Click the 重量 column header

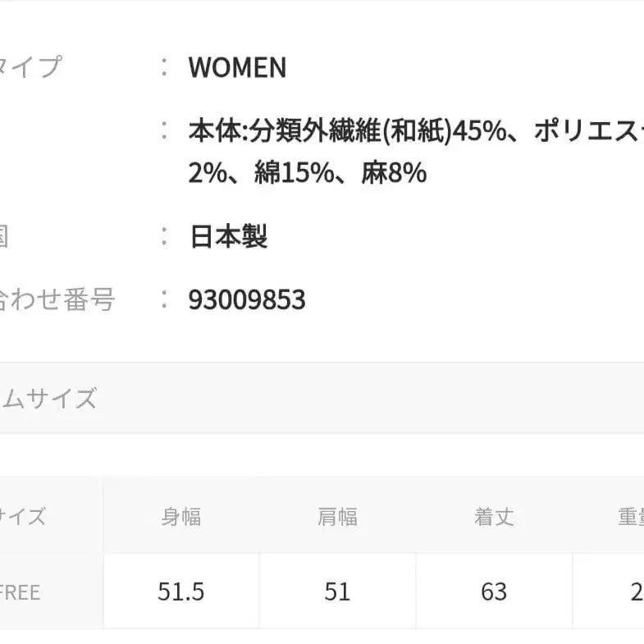pyautogui.click(x=630, y=517)
